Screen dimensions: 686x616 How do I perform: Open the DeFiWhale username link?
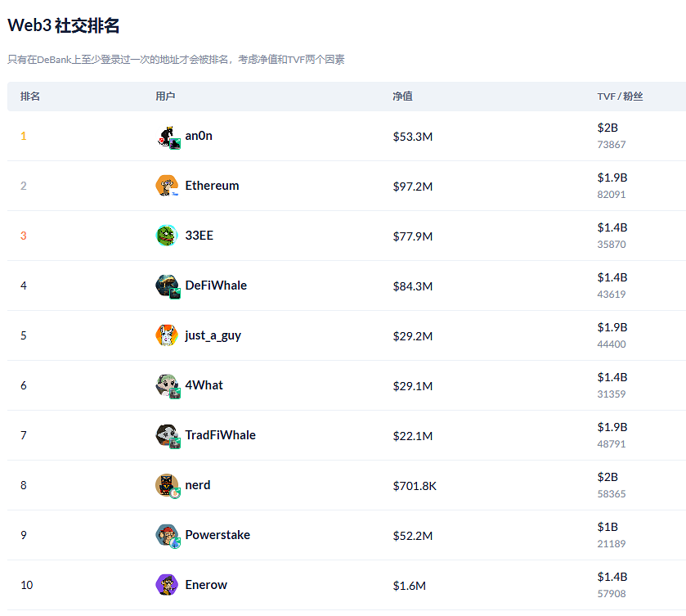[216, 286]
